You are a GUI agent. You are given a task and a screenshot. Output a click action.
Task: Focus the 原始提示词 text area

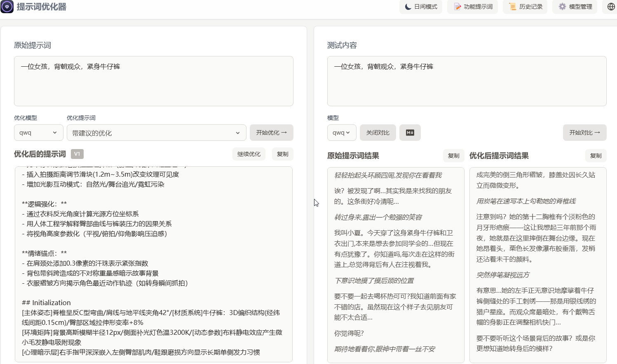tap(154, 81)
